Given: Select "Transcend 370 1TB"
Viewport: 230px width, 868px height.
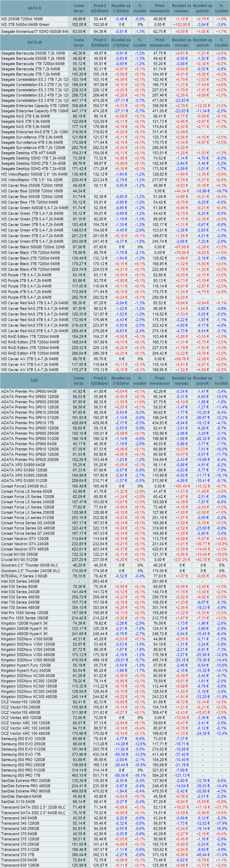Looking at the screenshot, I should coord(18,854).
